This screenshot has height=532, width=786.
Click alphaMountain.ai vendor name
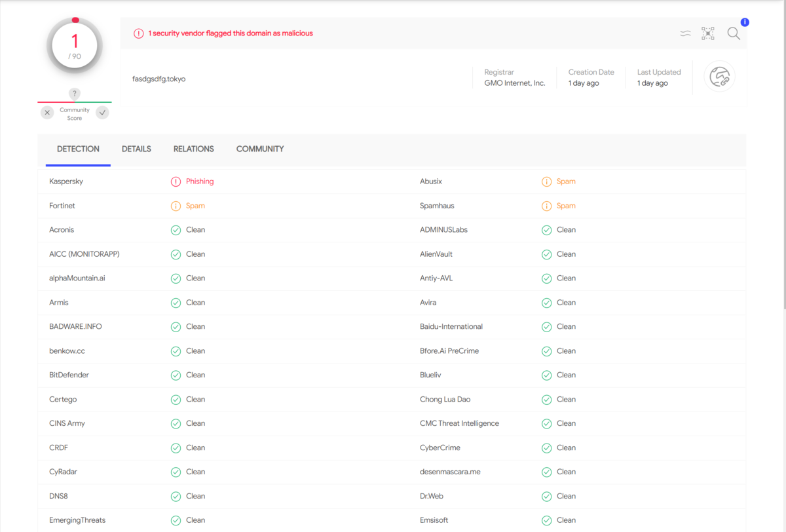tap(77, 278)
